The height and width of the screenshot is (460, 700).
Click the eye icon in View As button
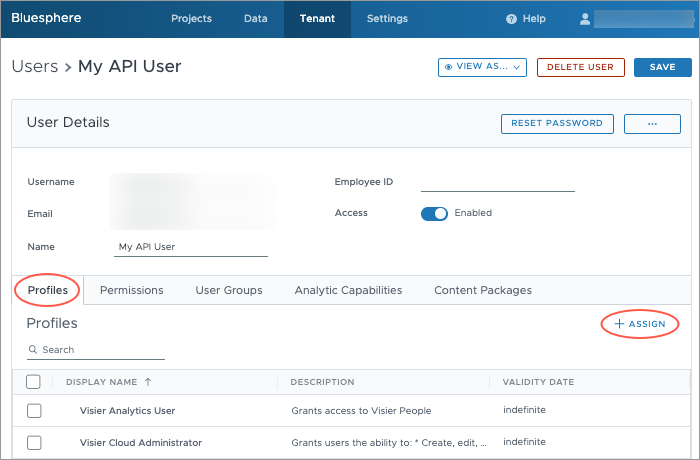click(x=448, y=67)
